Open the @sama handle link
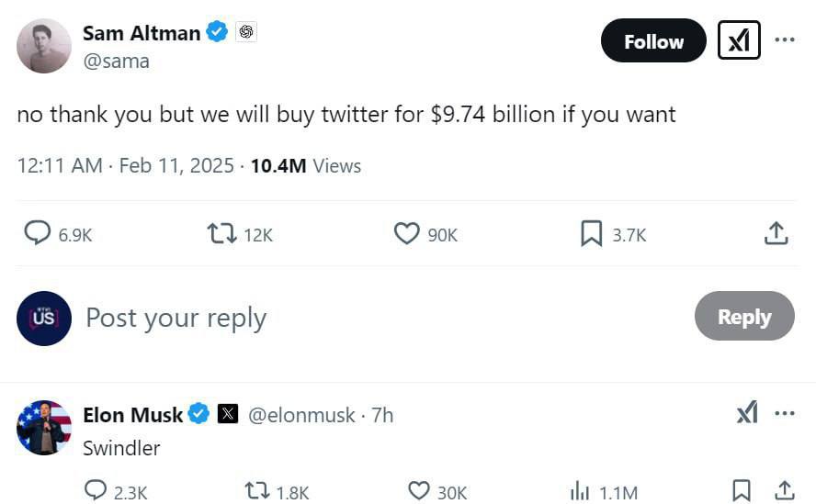This screenshot has width=816, height=504. coord(116,62)
